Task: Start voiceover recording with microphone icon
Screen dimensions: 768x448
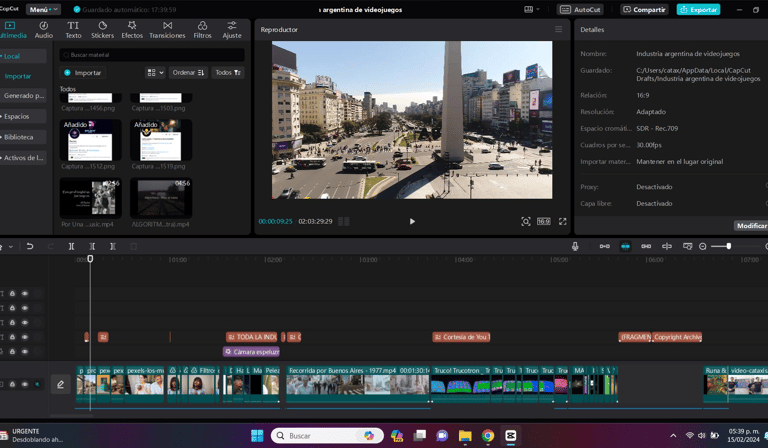Action: point(575,246)
